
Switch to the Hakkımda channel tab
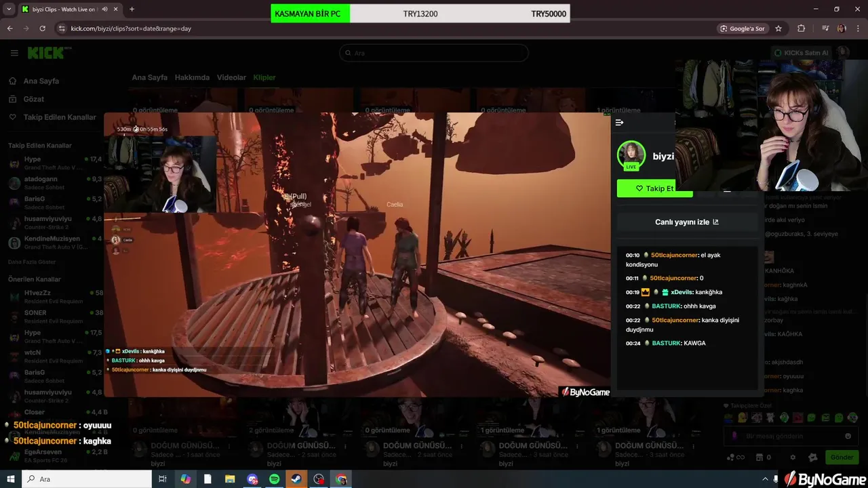pyautogui.click(x=192, y=77)
